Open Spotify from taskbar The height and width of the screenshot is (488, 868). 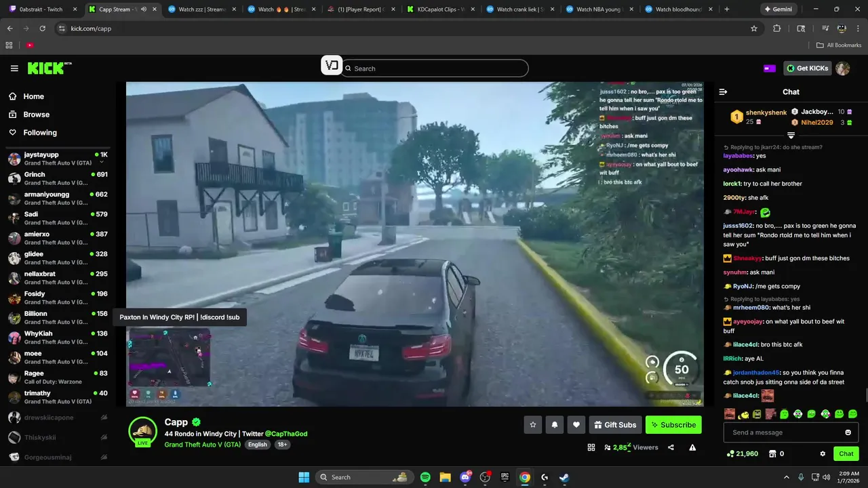pyautogui.click(x=425, y=477)
